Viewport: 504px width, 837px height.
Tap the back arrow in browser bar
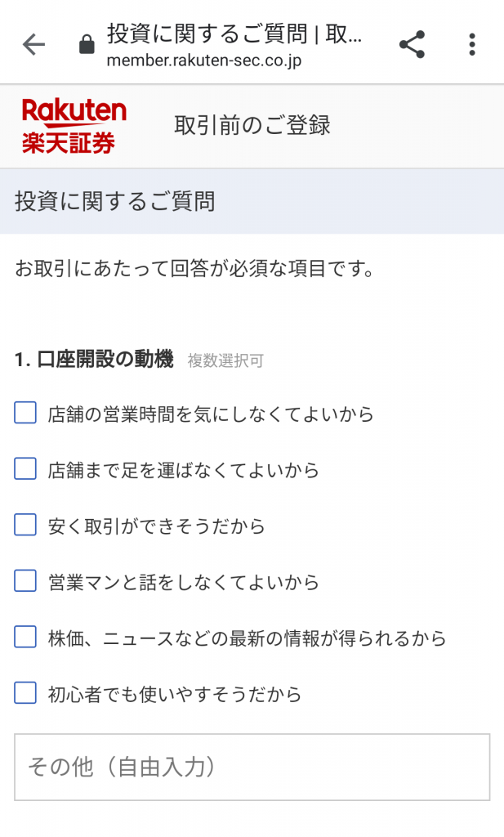point(33,44)
